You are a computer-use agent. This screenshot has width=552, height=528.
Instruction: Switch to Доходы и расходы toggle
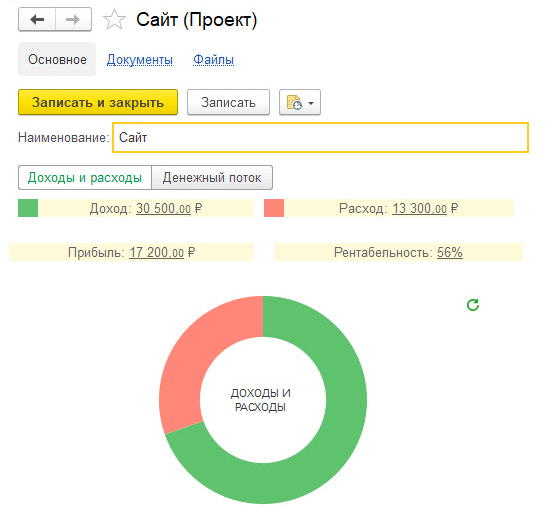pos(85,178)
